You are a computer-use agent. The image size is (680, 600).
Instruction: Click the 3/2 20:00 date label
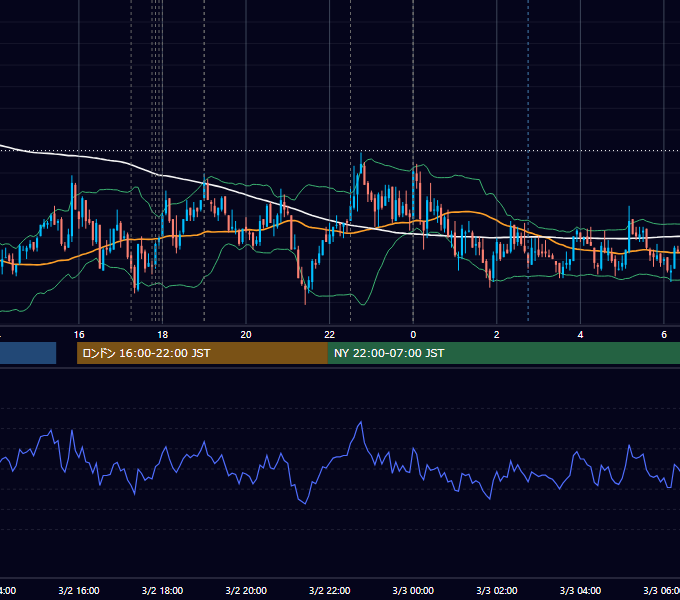246,590
